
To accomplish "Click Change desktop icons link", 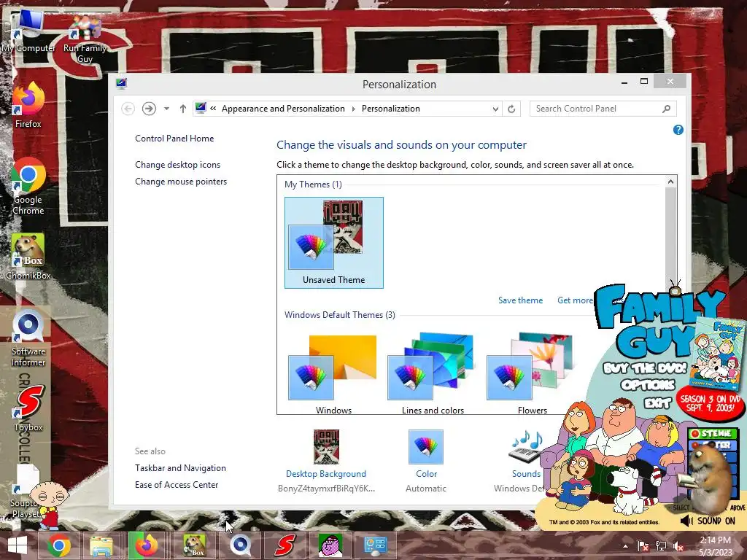I will (x=178, y=165).
